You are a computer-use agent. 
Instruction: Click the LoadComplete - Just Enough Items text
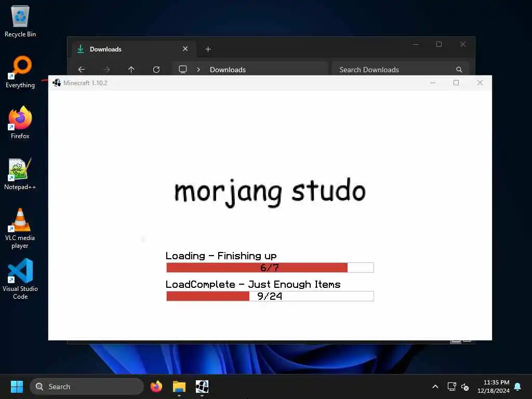pyautogui.click(x=253, y=284)
